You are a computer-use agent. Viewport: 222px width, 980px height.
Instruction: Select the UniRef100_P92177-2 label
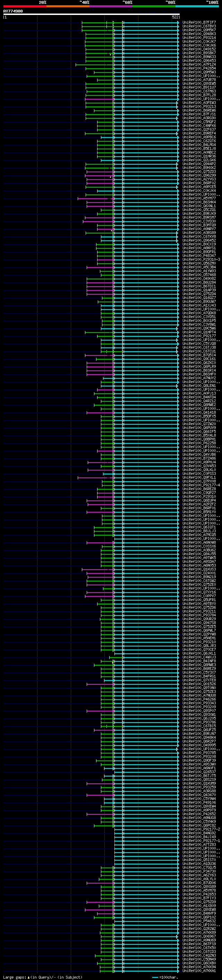tap(201, 829)
